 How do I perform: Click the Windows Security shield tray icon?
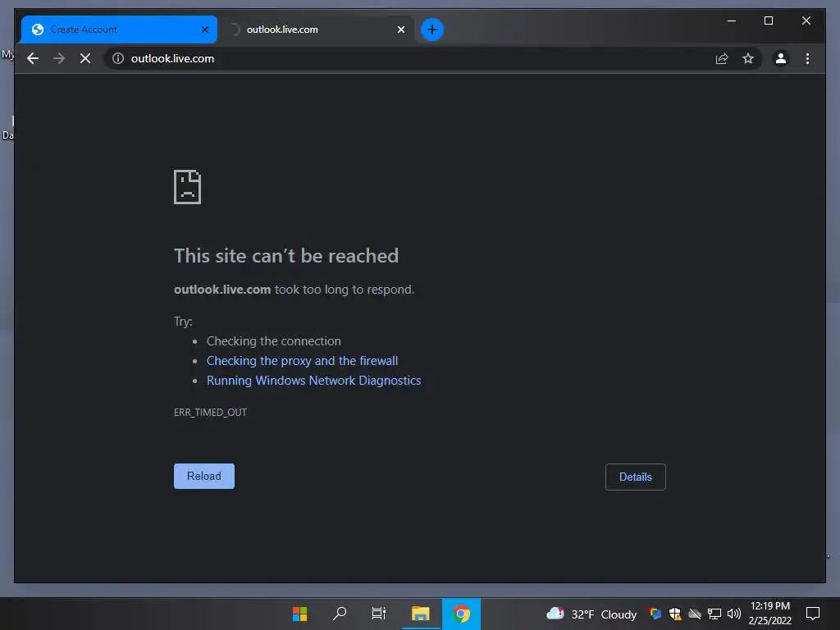tap(675, 614)
